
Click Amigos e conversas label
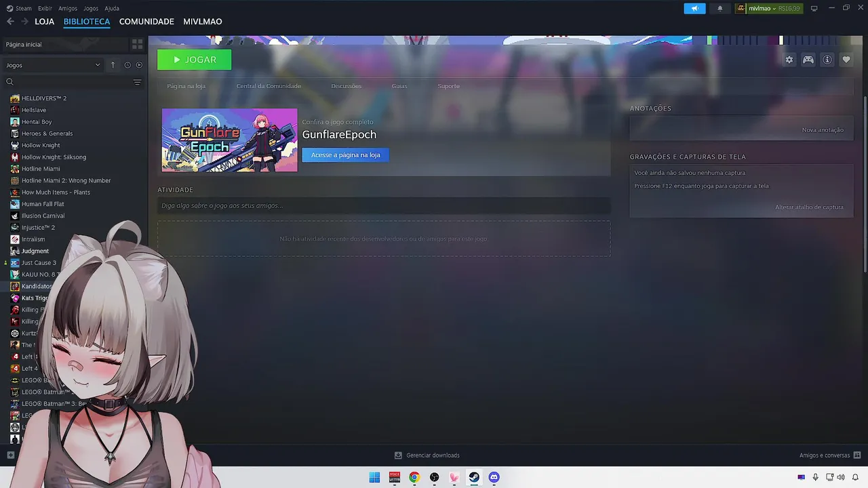[x=825, y=455]
